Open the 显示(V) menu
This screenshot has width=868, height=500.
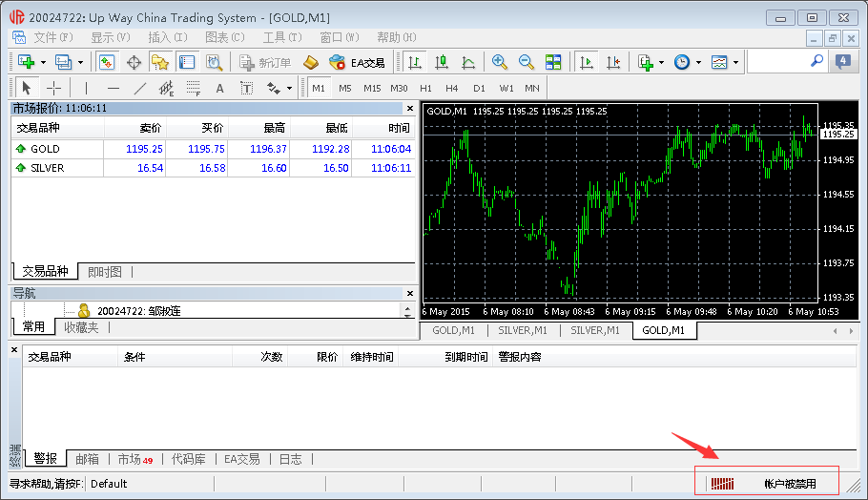tap(110, 37)
